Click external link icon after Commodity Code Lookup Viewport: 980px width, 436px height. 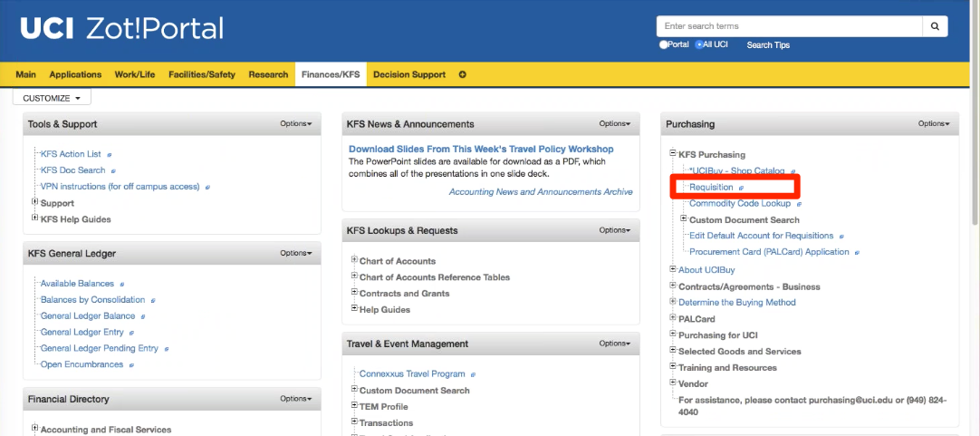(x=800, y=204)
